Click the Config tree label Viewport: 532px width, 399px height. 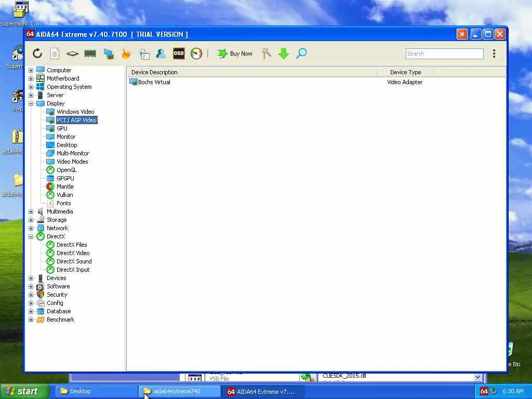click(x=55, y=303)
